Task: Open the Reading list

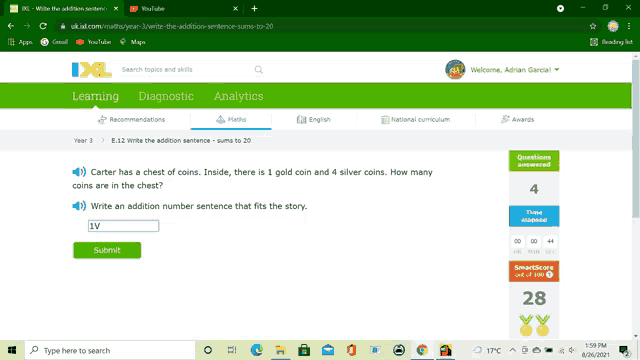Action: tap(611, 42)
